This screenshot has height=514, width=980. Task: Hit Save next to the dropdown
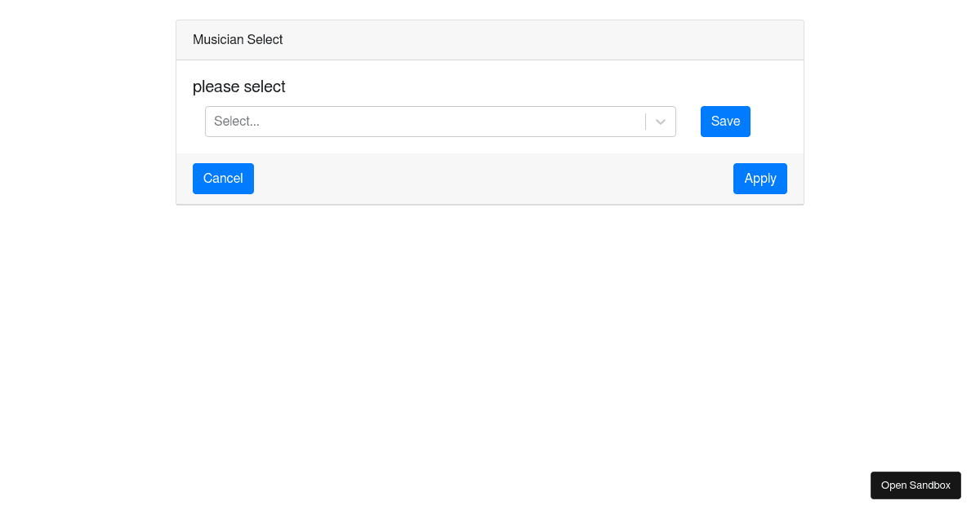725,121
